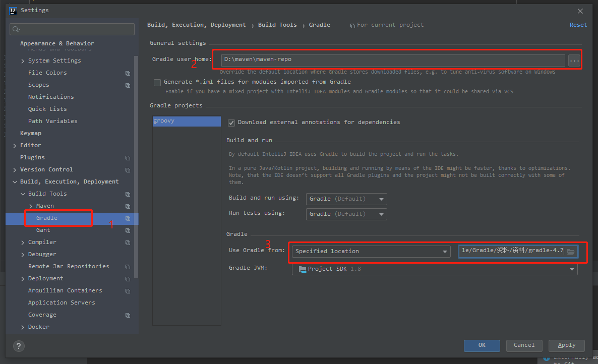Open the Run tests using dropdown
The height and width of the screenshot is (364, 598).
tap(346, 214)
